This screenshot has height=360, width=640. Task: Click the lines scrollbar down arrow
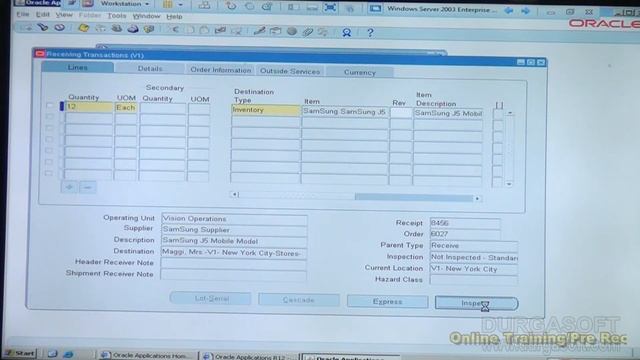tap(509, 184)
